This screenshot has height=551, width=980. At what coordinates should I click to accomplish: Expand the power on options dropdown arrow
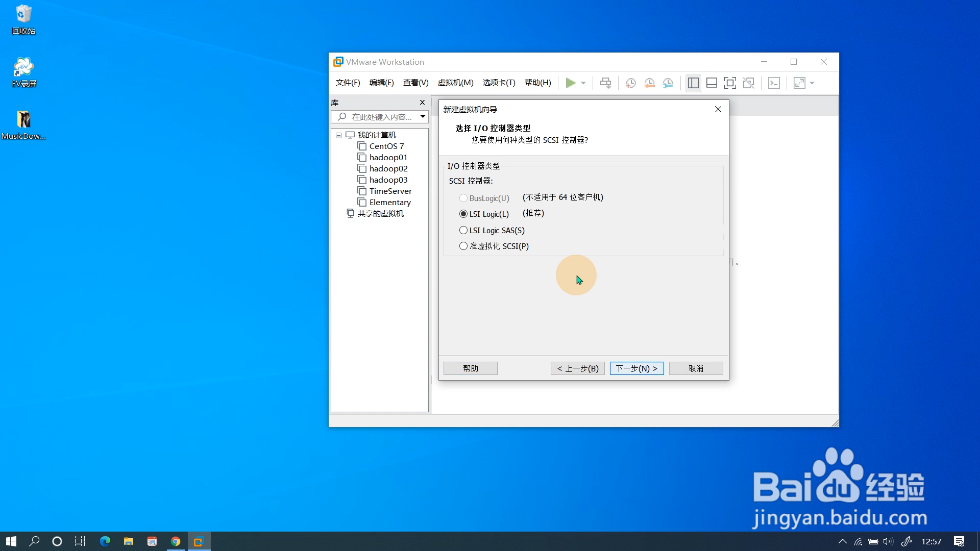pos(583,83)
